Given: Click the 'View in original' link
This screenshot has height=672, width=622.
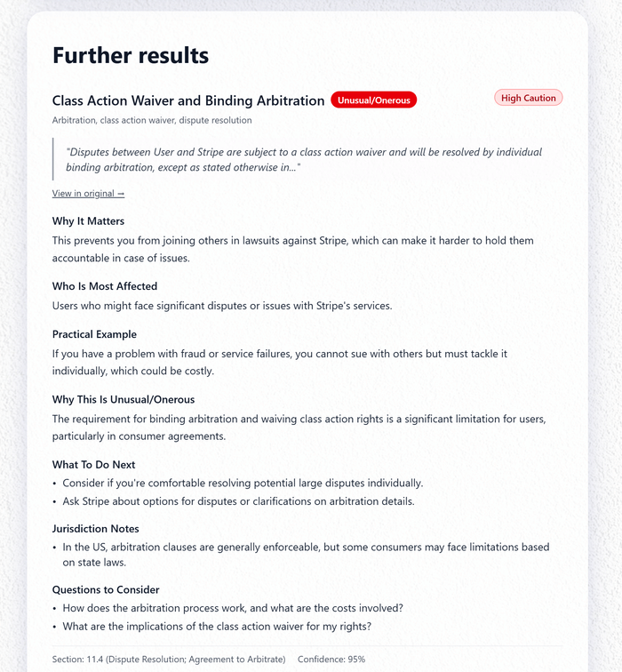Looking at the screenshot, I should point(88,194).
